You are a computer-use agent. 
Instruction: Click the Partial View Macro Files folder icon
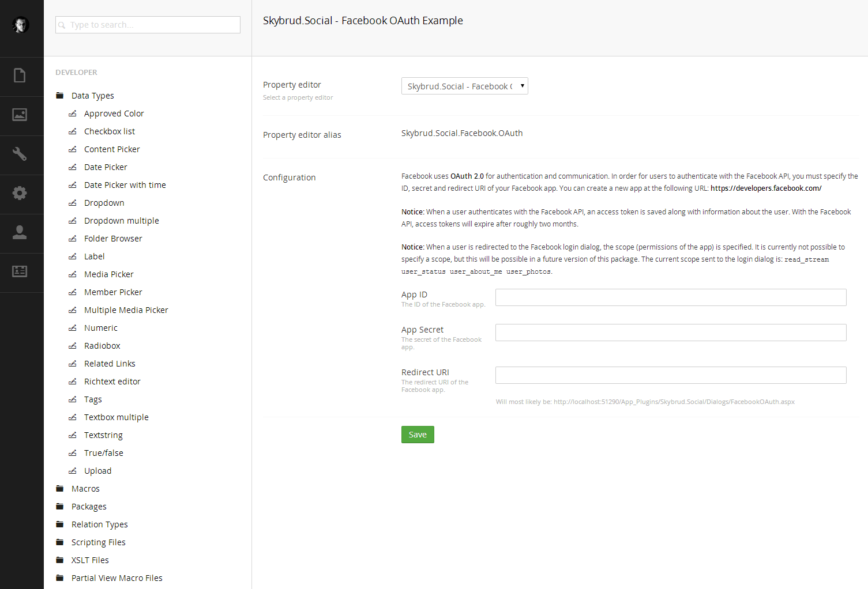point(59,578)
